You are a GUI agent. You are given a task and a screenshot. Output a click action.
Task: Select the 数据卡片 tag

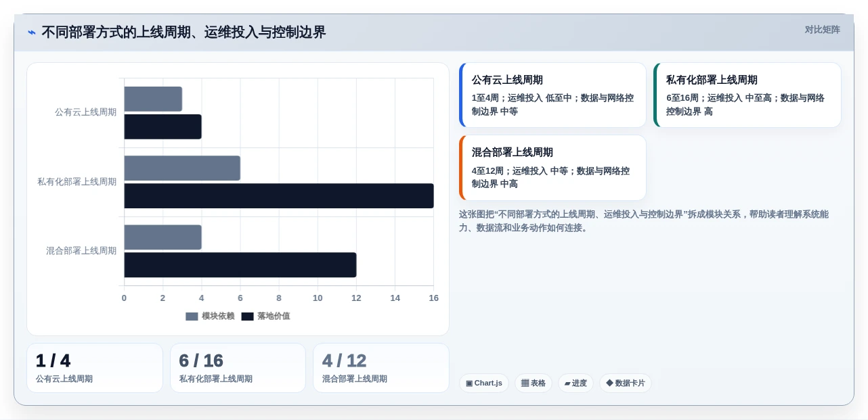(x=626, y=383)
